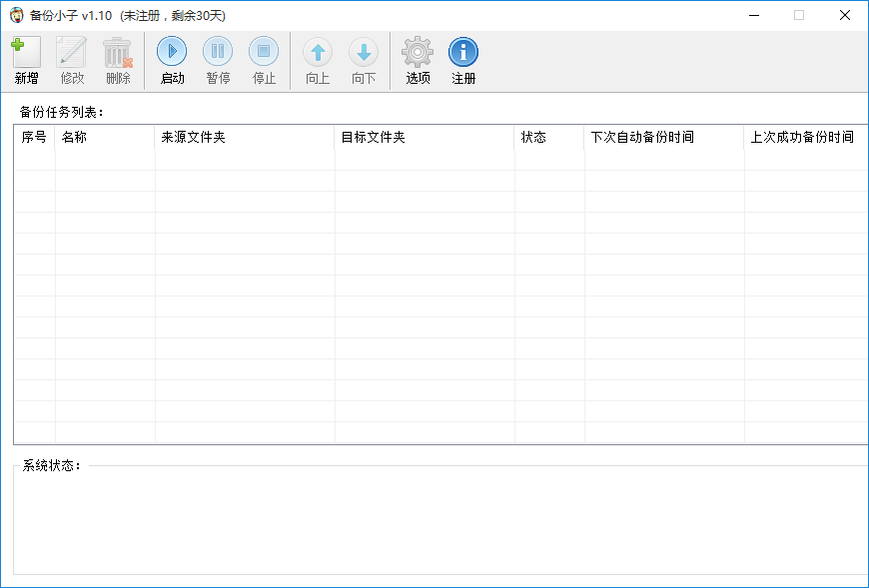Image resolution: width=869 pixels, height=588 pixels.
Task: Click the 序号 column header
Action: tap(34, 138)
